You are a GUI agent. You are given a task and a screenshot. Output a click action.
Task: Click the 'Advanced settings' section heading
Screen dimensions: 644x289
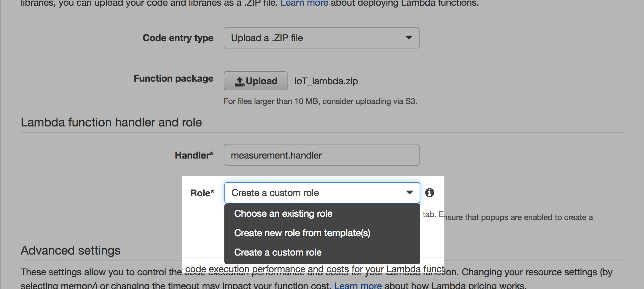click(71, 251)
